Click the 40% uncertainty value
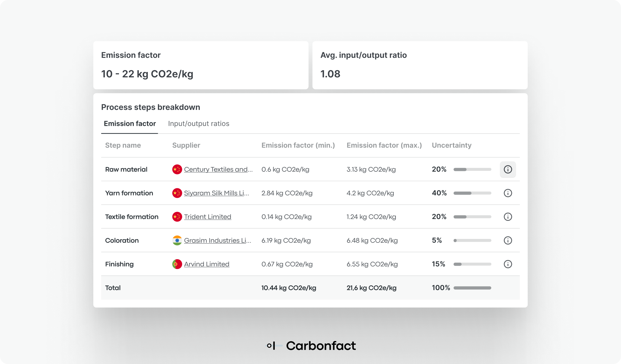The width and height of the screenshot is (621, 364). pyautogui.click(x=439, y=193)
